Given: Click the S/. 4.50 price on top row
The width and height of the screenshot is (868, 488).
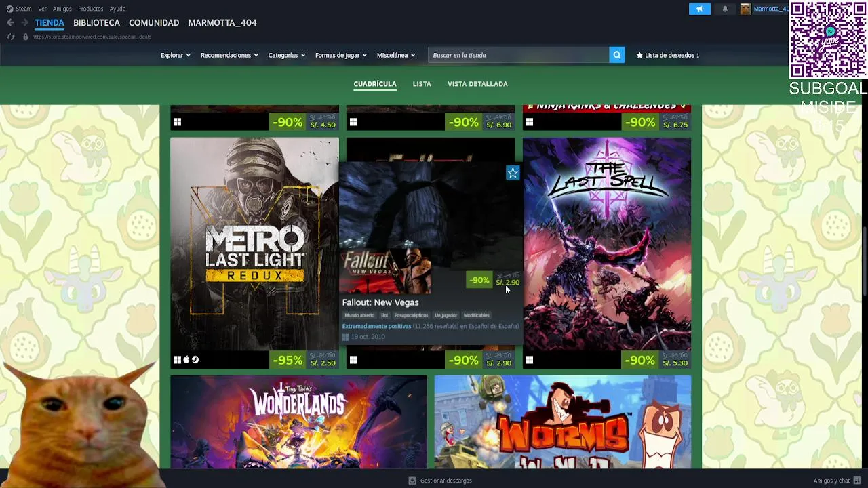Looking at the screenshot, I should [323, 125].
